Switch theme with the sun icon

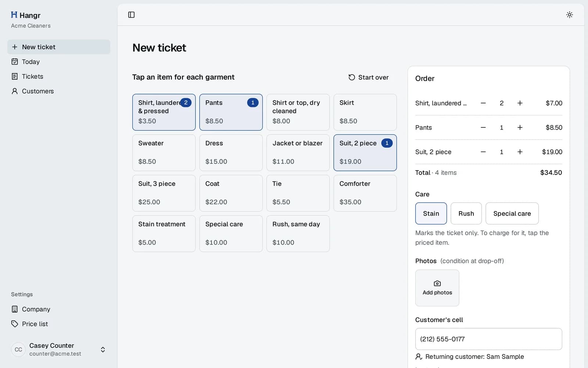pos(569,15)
